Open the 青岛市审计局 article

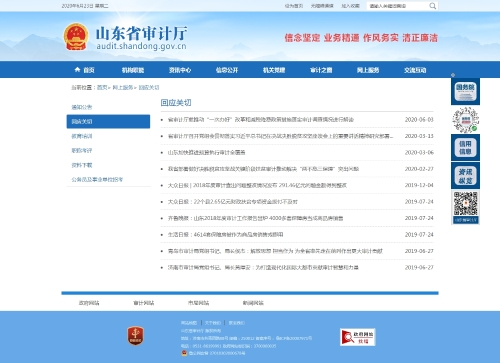[x=275, y=251]
